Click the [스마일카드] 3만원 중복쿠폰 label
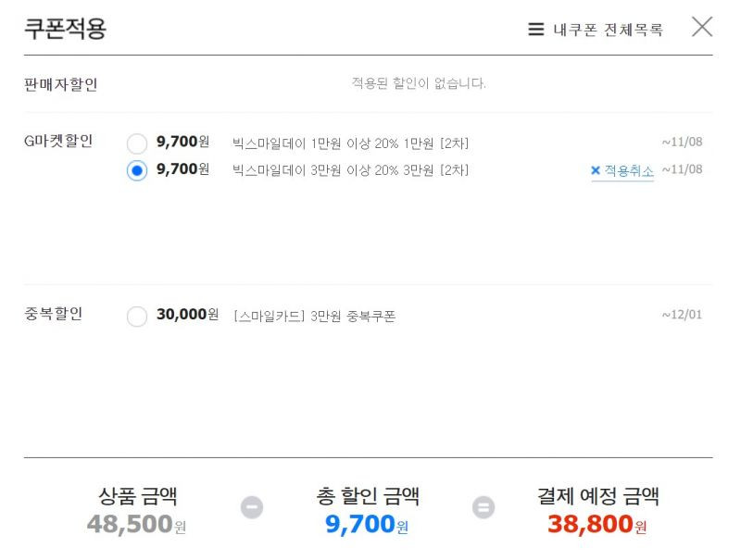741x560 pixels. click(x=314, y=316)
